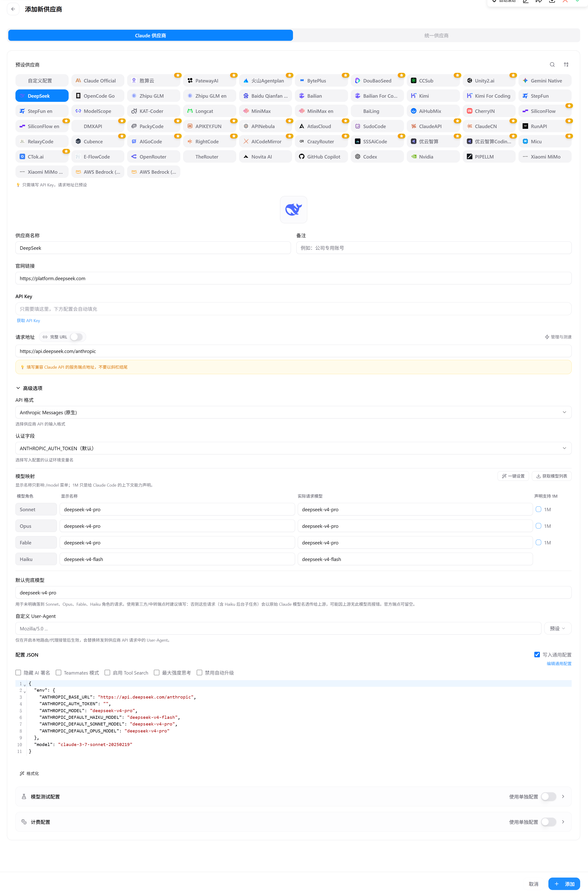Enable the 隐藏 AI 署名 checkbox
This screenshot has width=588, height=893.
point(18,672)
